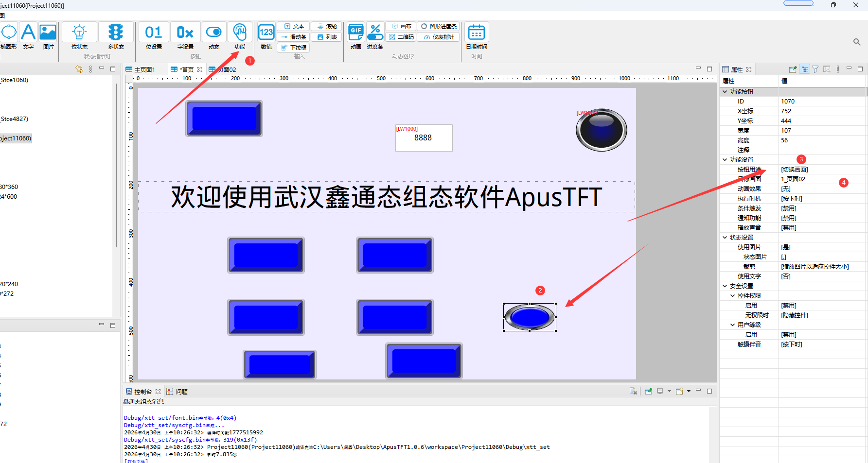Toggle the 使用文字 value [否]
868x463 pixels.
(823, 276)
